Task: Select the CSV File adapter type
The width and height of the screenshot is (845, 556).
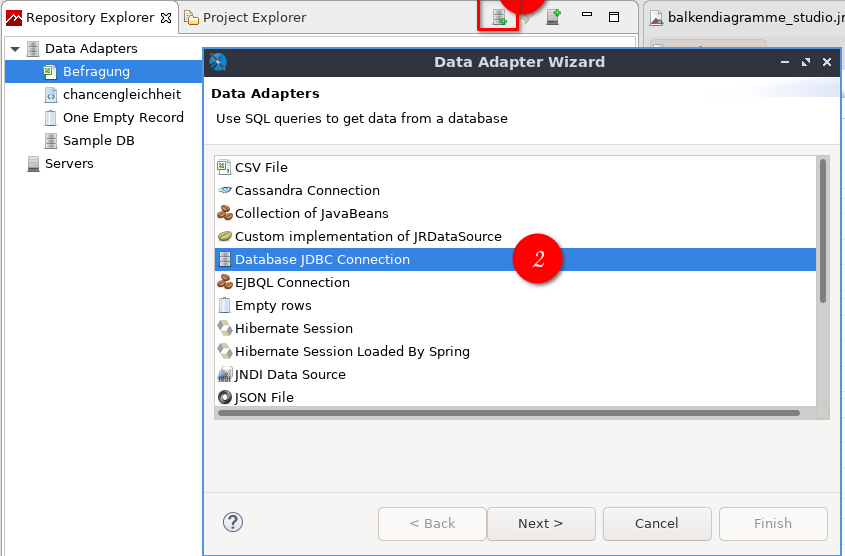Action: tap(261, 168)
